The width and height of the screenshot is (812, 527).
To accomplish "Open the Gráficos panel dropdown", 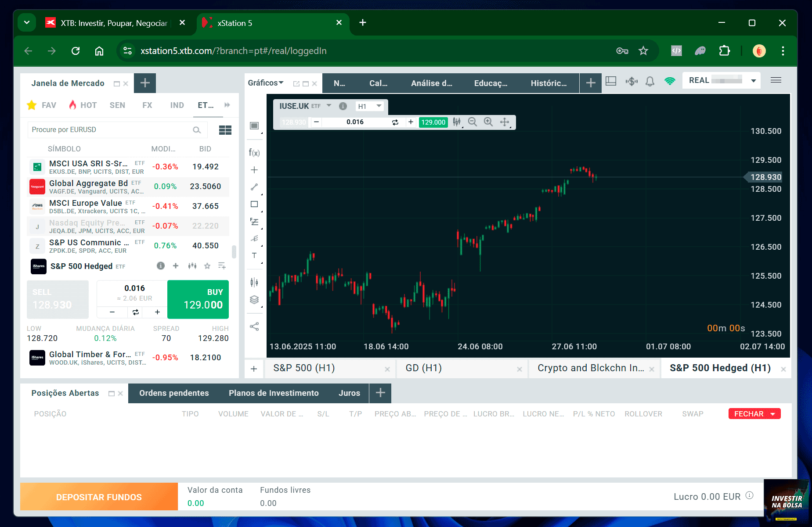I will 266,82.
